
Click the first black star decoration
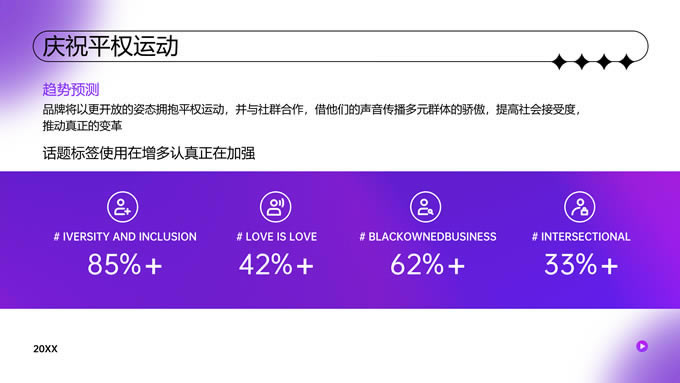coord(560,62)
